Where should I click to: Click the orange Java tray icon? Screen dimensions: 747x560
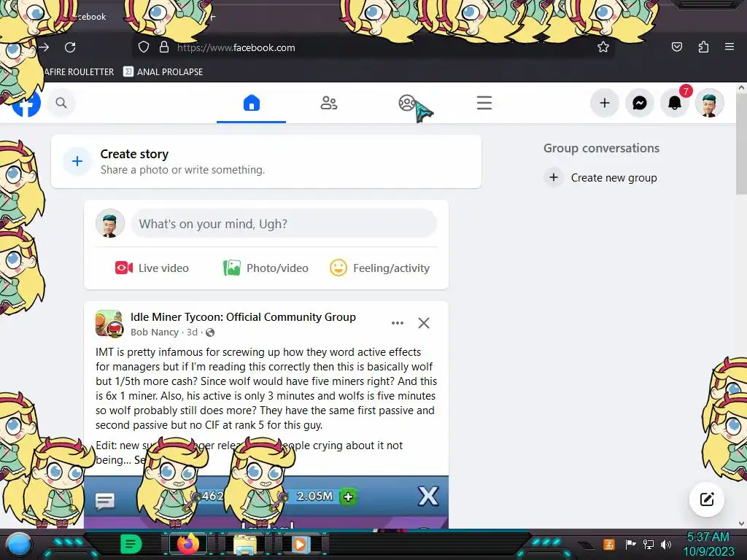click(609, 544)
